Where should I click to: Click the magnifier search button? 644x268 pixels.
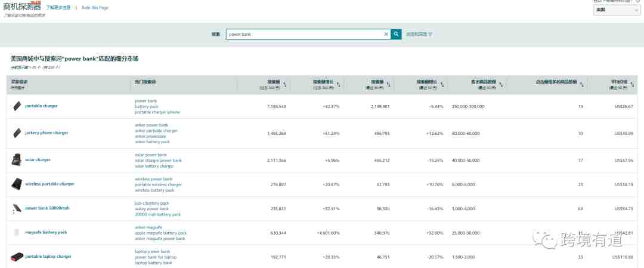(396, 34)
